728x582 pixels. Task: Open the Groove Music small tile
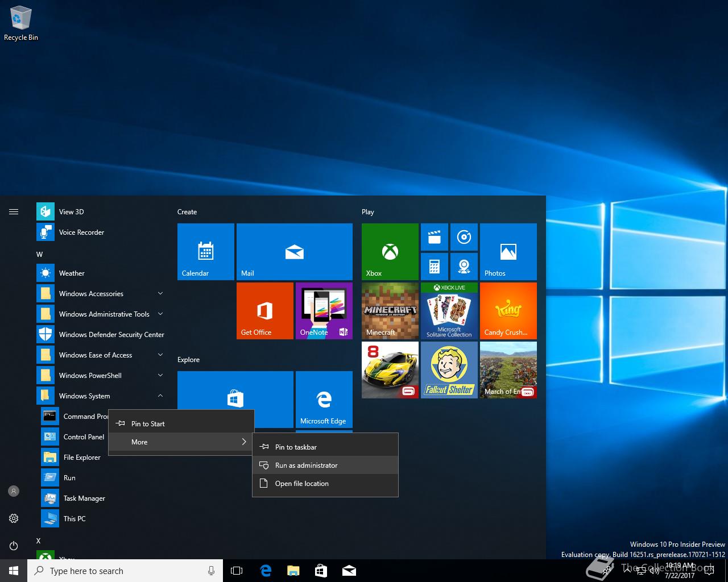pyautogui.click(x=464, y=237)
